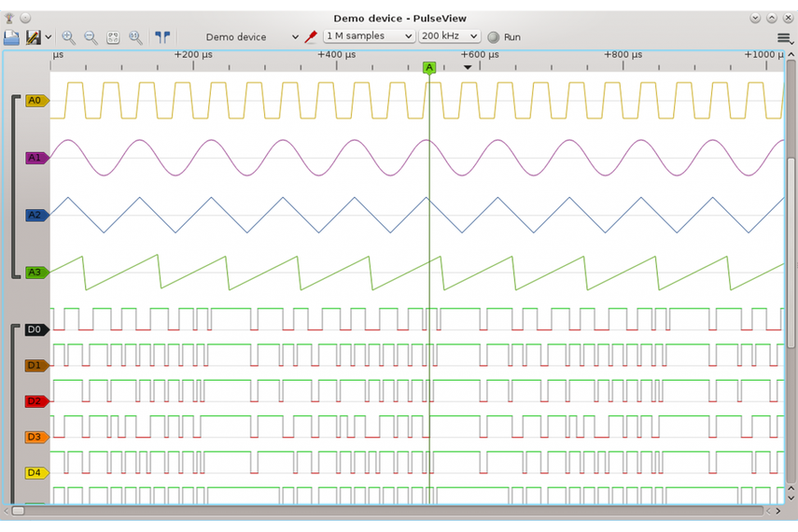
Task: Click the horizontal scrollbar thumb
Action: [x=19, y=511]
